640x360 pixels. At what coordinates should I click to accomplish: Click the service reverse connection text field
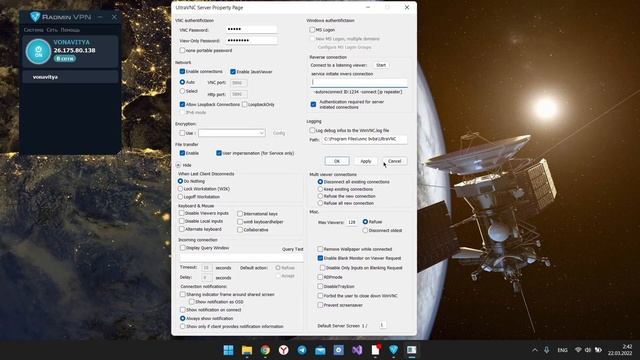click(359, 82)
